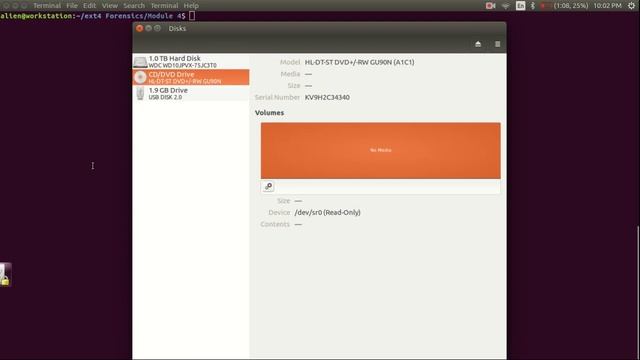
Task: Open the Bluetooth indicator
Action: click(533, 6)
